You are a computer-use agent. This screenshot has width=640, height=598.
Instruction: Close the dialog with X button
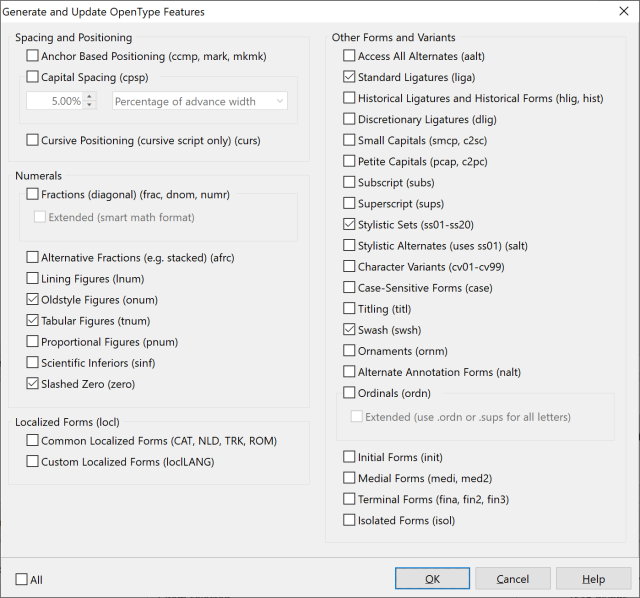623,12
